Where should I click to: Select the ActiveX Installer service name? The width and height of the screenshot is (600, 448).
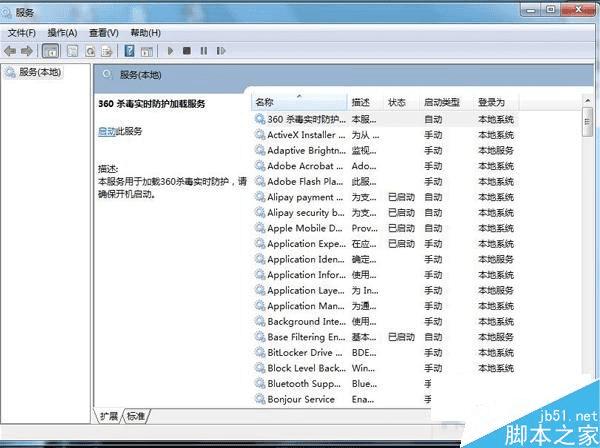pos(306,135)
